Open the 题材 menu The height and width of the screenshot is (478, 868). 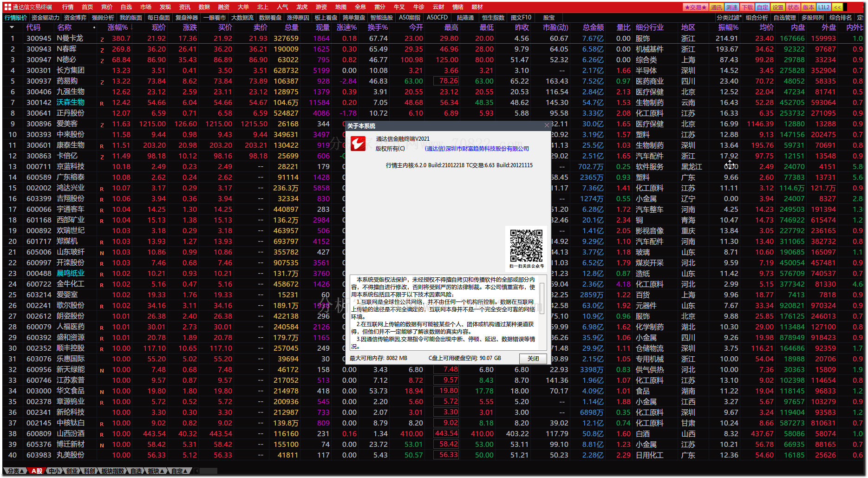477,7
